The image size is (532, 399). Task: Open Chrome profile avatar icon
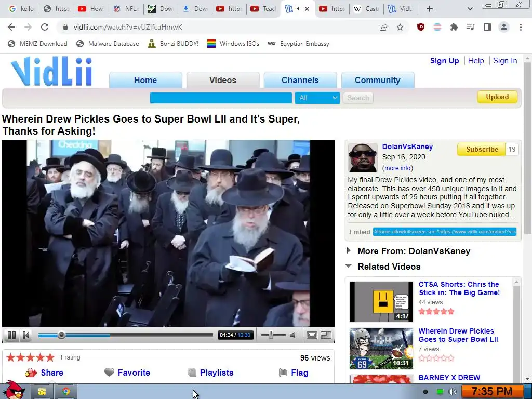(504, 27)
